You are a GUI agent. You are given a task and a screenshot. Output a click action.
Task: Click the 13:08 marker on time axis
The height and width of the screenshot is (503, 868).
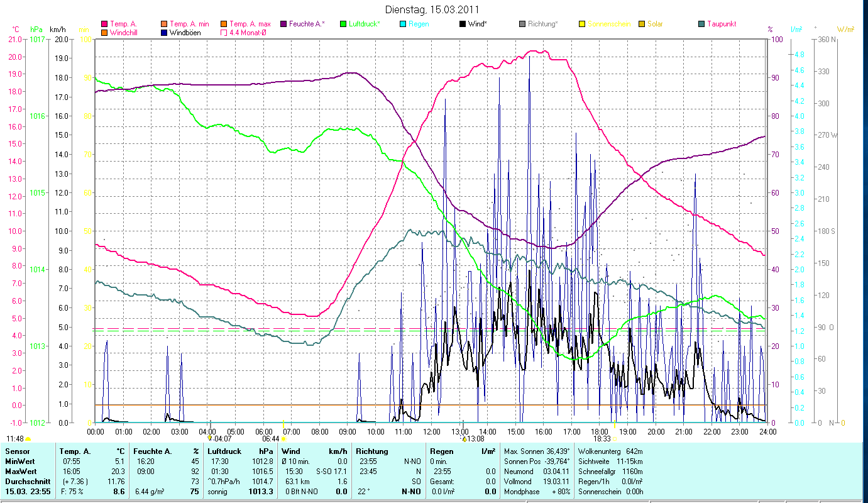coord(473,438)
